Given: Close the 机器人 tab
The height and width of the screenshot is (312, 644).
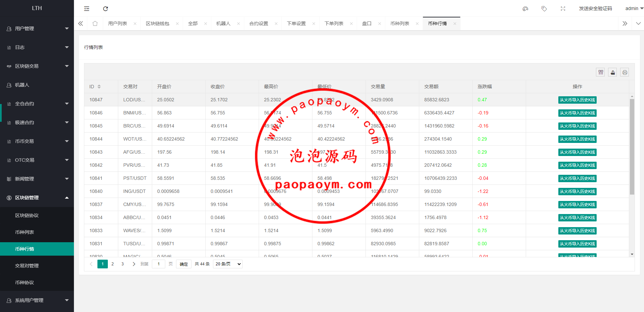Looking at the screenshot, I should [239, 23].
